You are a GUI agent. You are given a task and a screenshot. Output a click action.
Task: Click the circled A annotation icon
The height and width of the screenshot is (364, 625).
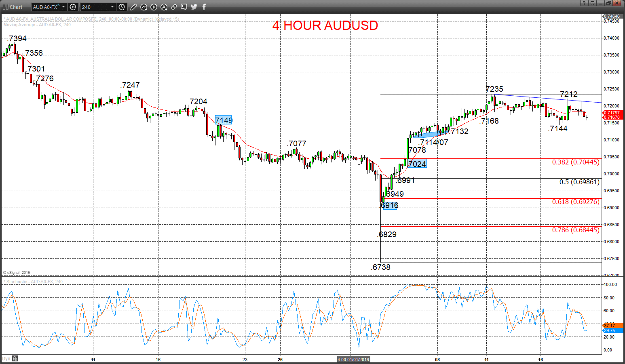[164, 7]
